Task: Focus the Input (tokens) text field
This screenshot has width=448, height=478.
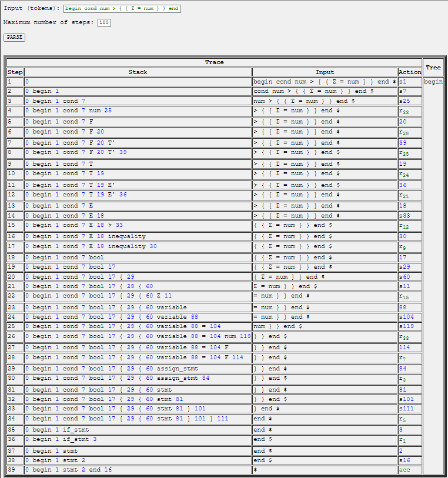Action: point(122,9)
